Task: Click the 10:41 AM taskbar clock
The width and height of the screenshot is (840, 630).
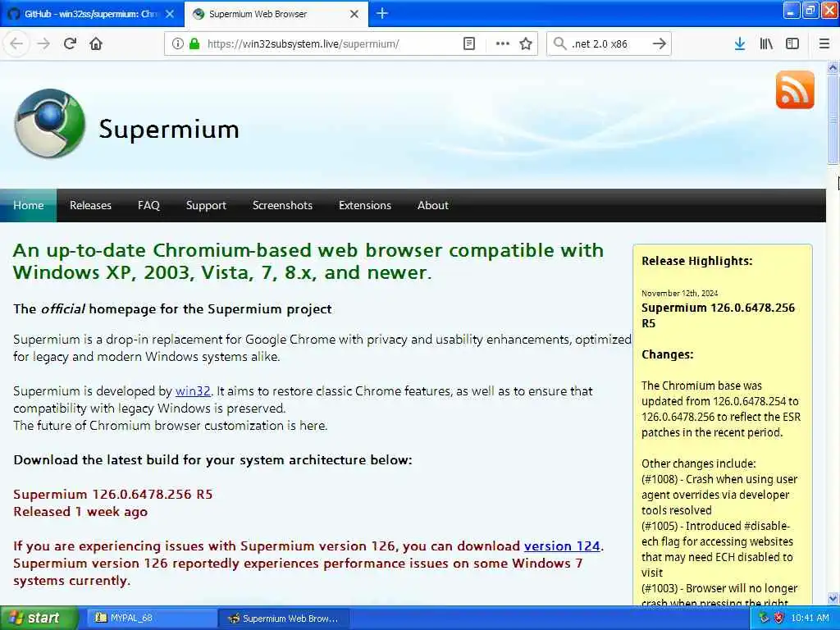Action: pos(810,618)
